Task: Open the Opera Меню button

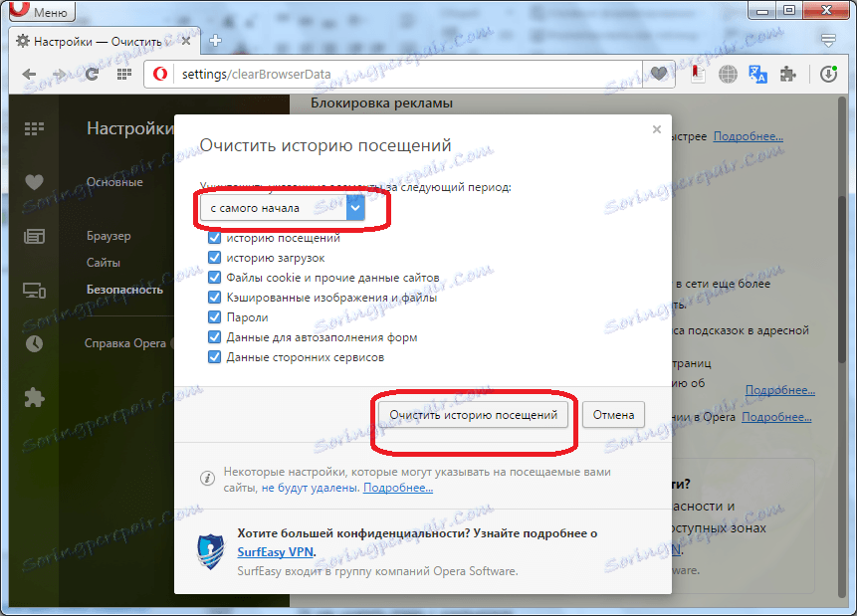Action: pos(42,11)
